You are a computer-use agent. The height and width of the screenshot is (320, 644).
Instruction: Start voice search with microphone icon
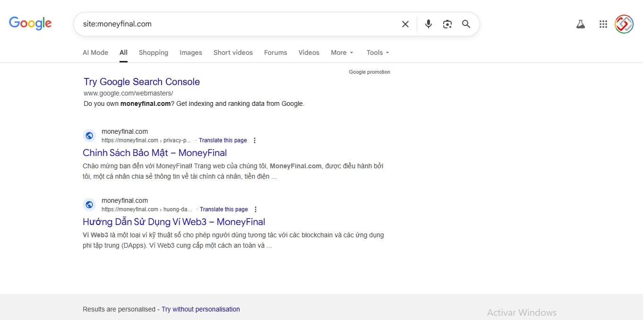pos(428,24)
